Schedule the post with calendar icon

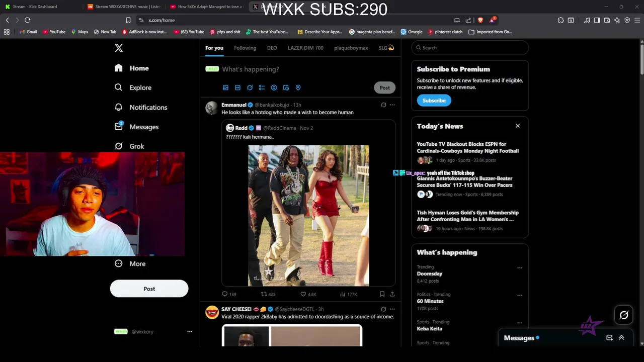(286, 87)
